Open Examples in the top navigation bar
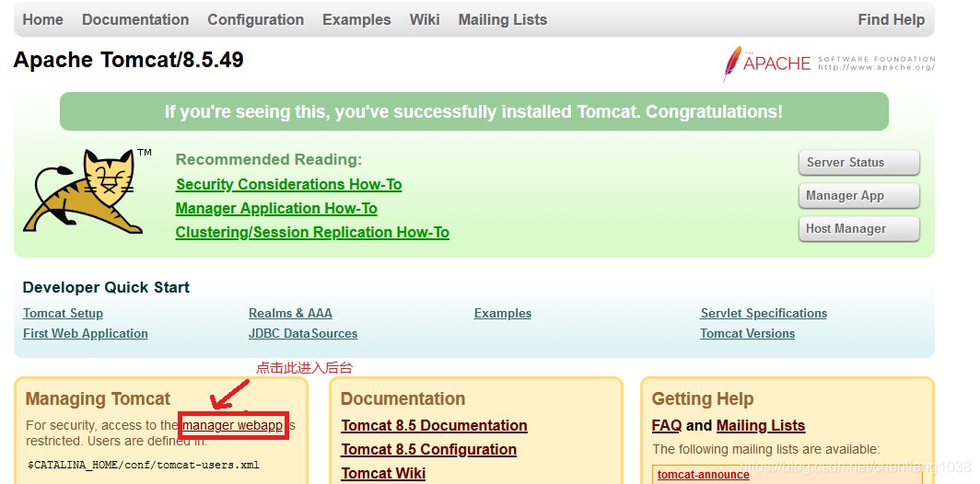Viewport: 980px width, 484px height. tap(356, 20)
